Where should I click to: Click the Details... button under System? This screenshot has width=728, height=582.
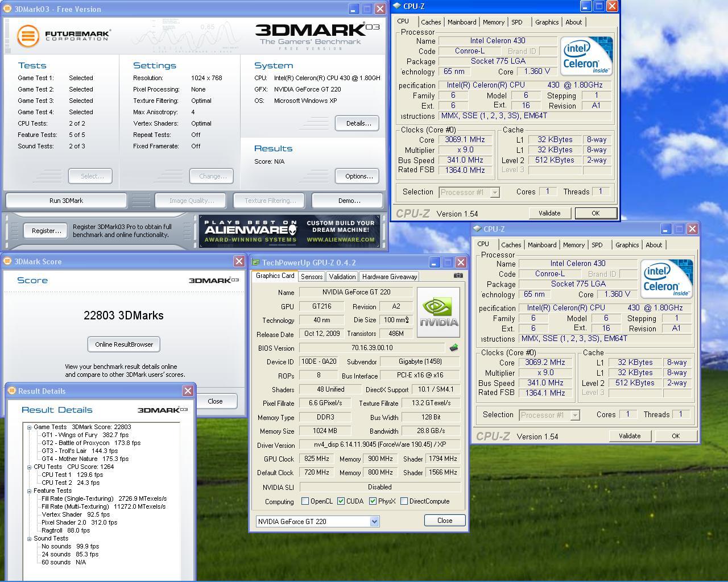[x=357, y=123]
